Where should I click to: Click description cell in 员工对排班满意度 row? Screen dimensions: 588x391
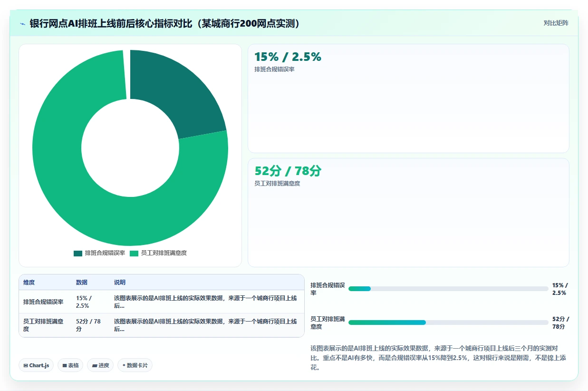(206, 325)
